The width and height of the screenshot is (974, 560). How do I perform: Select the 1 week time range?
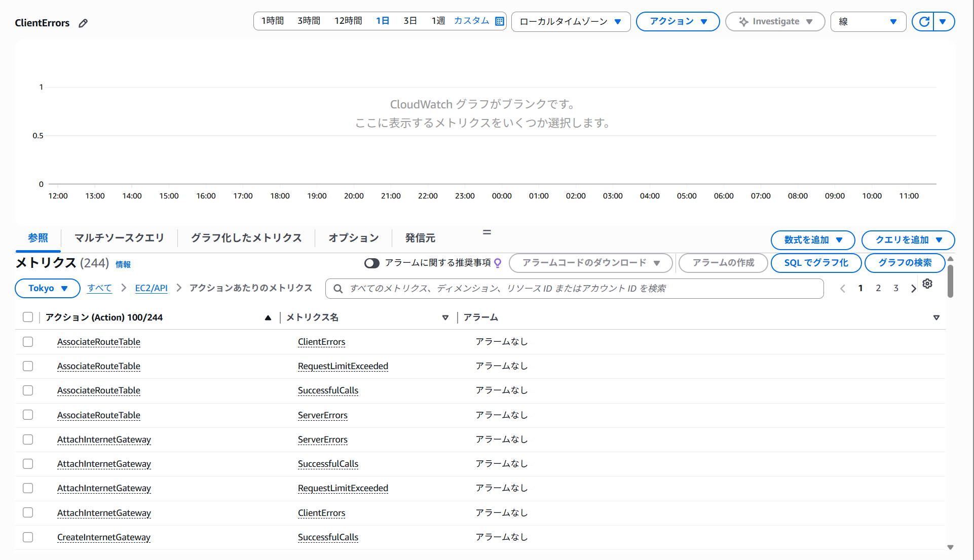pos(438,21)
